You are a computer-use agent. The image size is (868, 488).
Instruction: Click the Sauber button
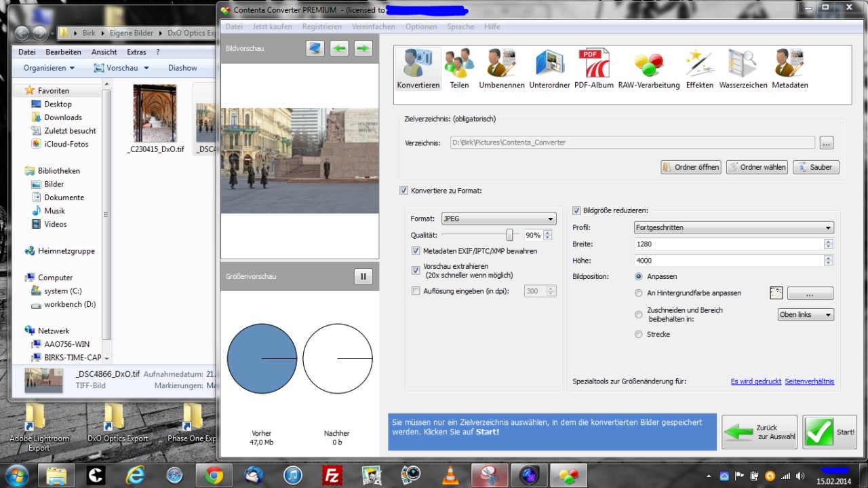point(816,167)
